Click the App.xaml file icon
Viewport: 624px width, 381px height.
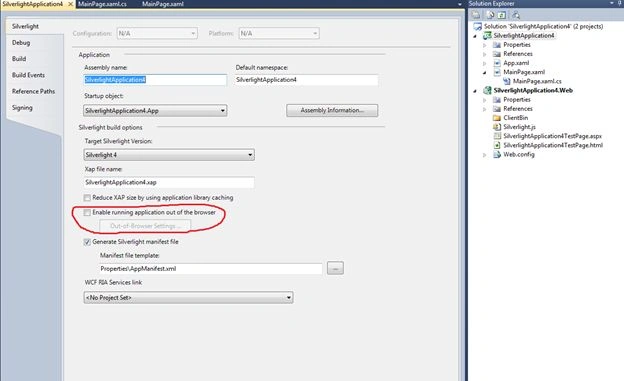coord(497,63)
